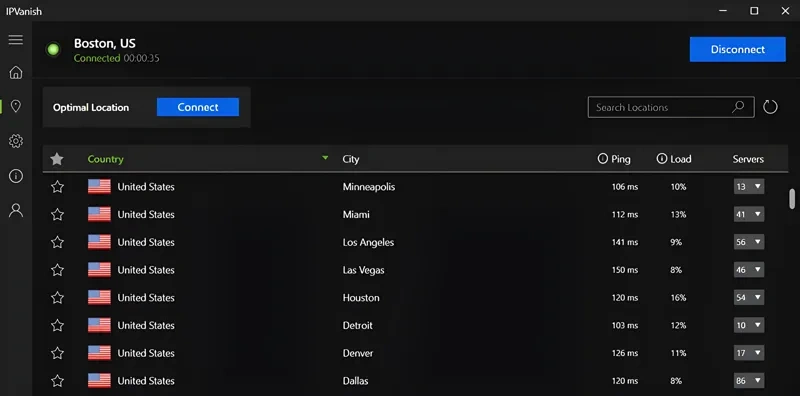Viewport: 800px width, 396px height.
Task: Open the Info icon in sidebar
Action: point(16,176)
